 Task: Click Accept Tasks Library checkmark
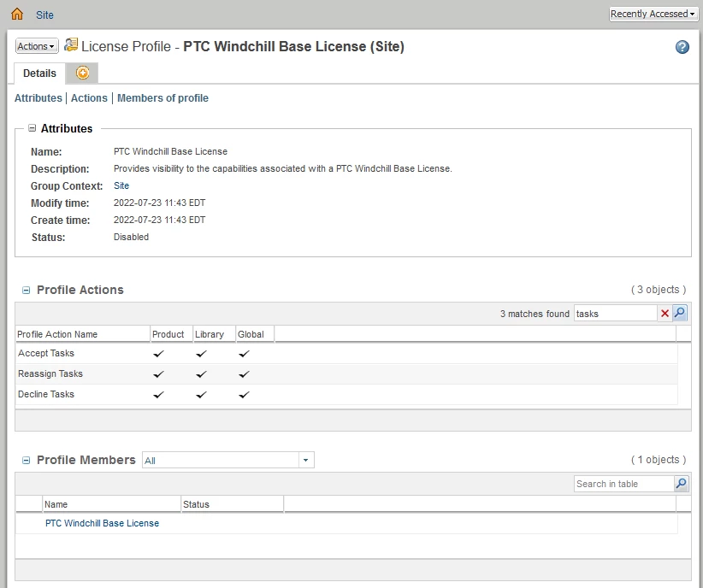click(201, 354)
